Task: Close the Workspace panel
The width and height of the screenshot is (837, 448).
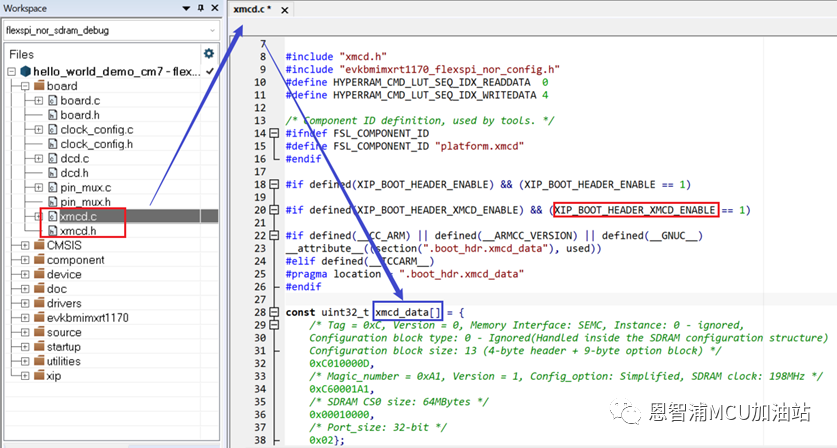Action: click(x=215, y=8)
